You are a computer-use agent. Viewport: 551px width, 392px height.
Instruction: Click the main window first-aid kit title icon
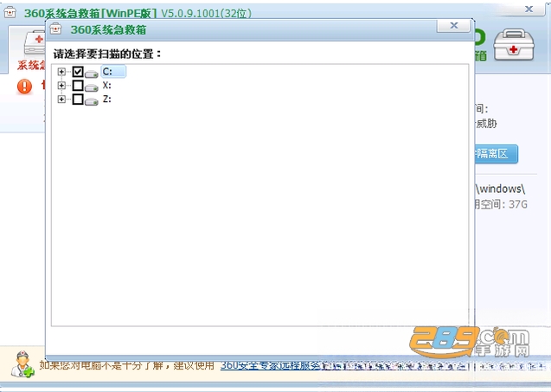point(10,12)
